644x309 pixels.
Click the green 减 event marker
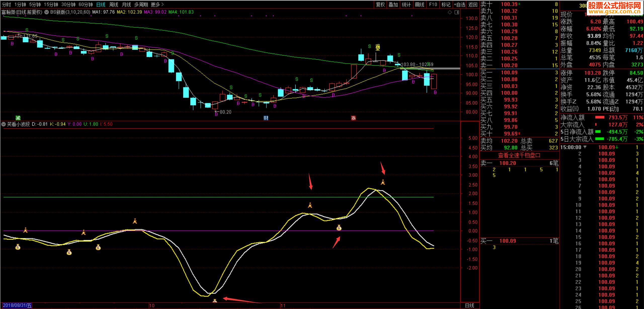pyautogui.click(x=18, y=118)
